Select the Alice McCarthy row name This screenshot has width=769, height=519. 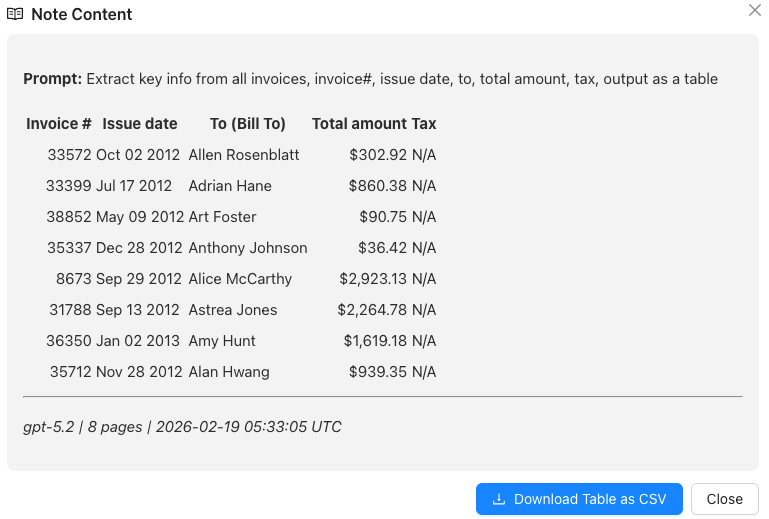tap(240, 279)
